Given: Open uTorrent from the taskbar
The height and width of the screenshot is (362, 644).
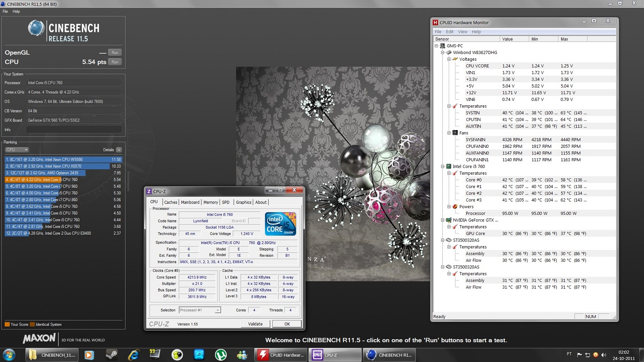Looking at the screenshot, I should pyautogui.click(x=221, y=355).
